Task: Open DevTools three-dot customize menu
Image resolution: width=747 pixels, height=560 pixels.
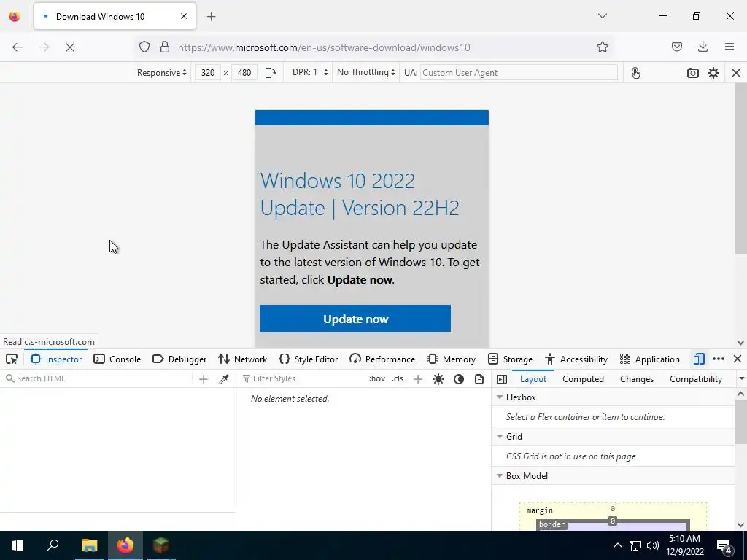Action: coord(719,359)
